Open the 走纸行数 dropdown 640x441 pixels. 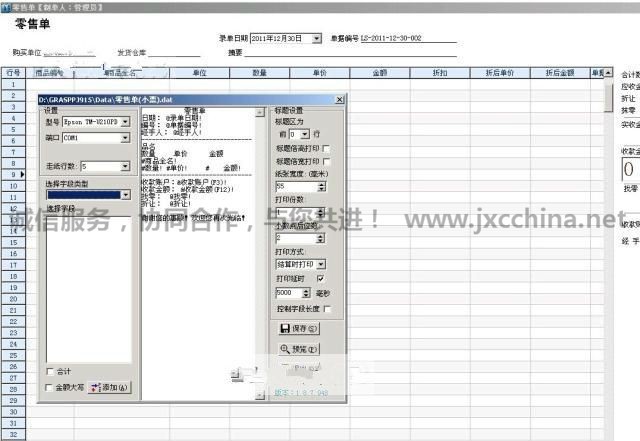[125, 166]
